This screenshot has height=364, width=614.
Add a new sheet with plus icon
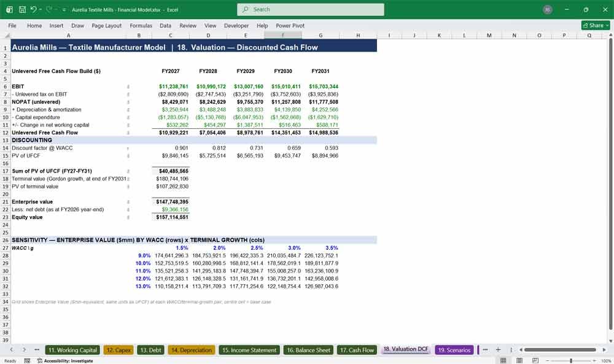click(x=498, y=350)
